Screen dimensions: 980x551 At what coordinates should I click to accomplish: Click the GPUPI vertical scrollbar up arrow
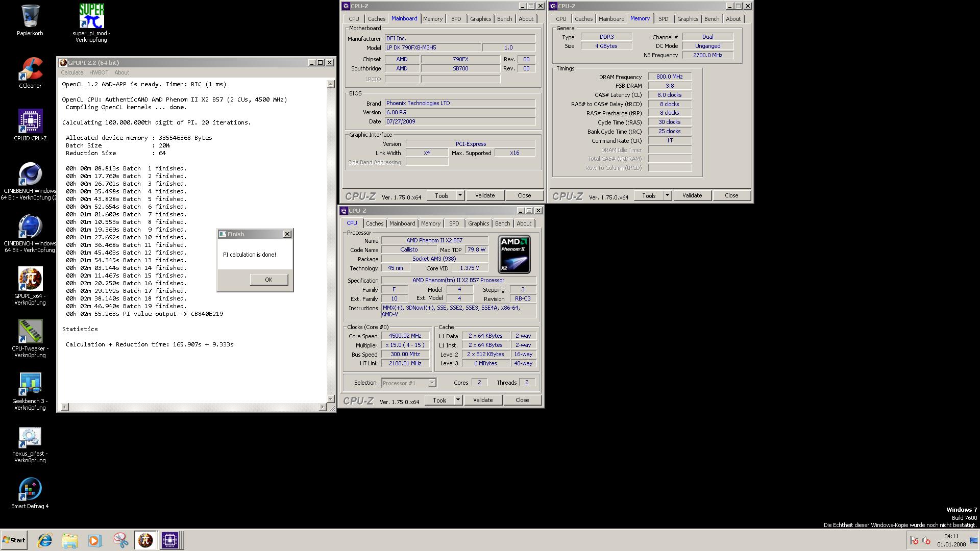tap(331, 84)
